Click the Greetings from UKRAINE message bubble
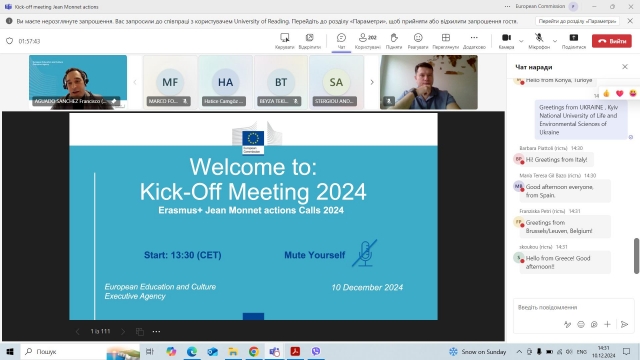 click(x=581, y=120)
